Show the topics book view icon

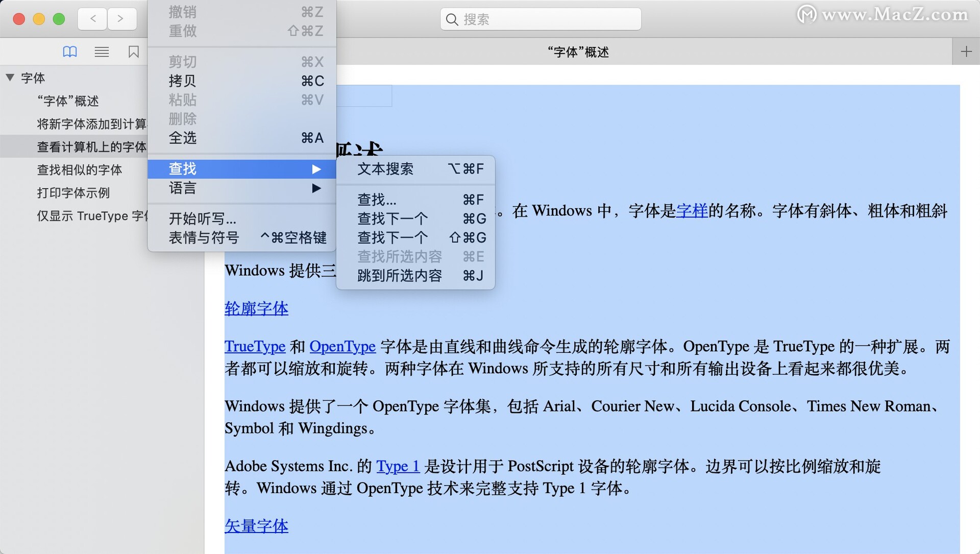click(x=70, y=52)
